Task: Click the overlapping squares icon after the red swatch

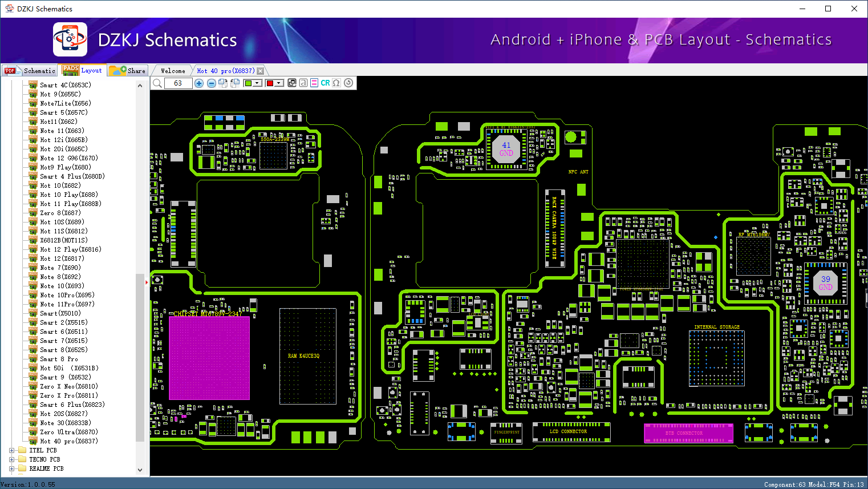Action: pos(292,83)
